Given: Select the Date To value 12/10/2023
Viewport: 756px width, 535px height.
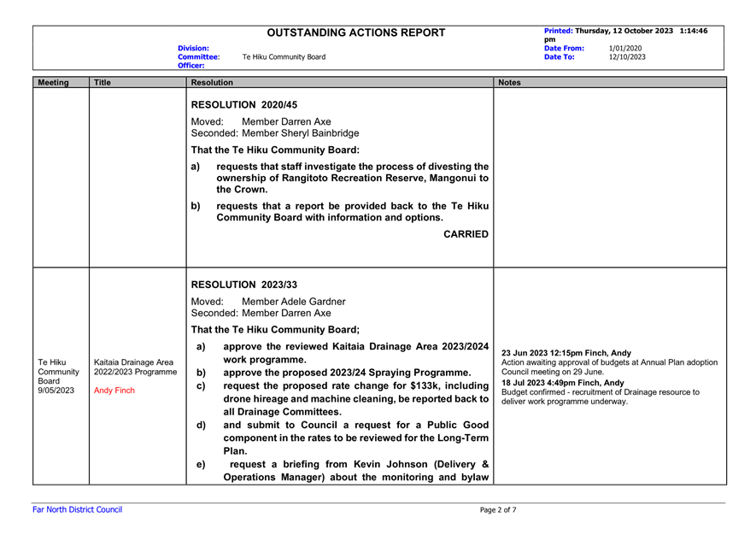Looking at the screenshot, I should point(627,57).
